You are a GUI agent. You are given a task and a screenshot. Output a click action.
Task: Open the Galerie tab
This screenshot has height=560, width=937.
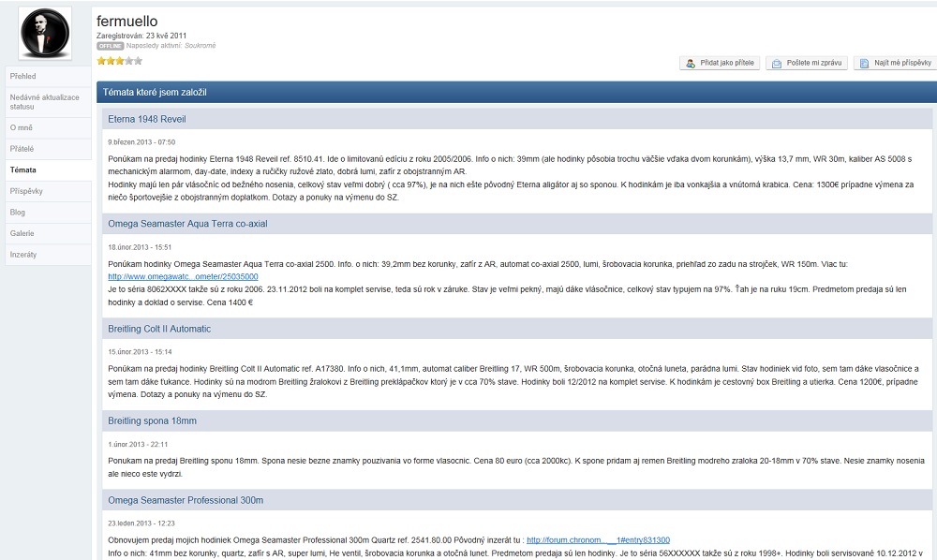[48, 233]
